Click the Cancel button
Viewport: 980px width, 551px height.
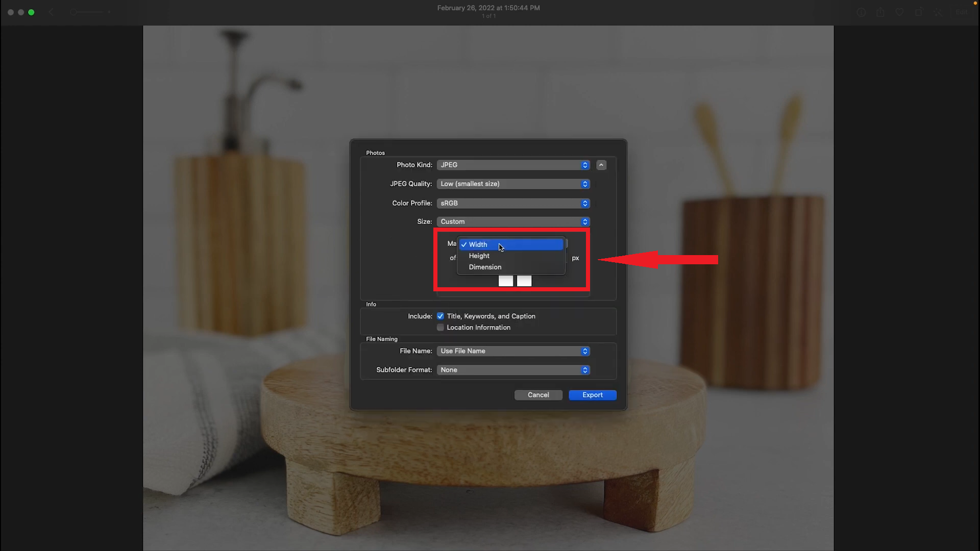click(538, 395)
